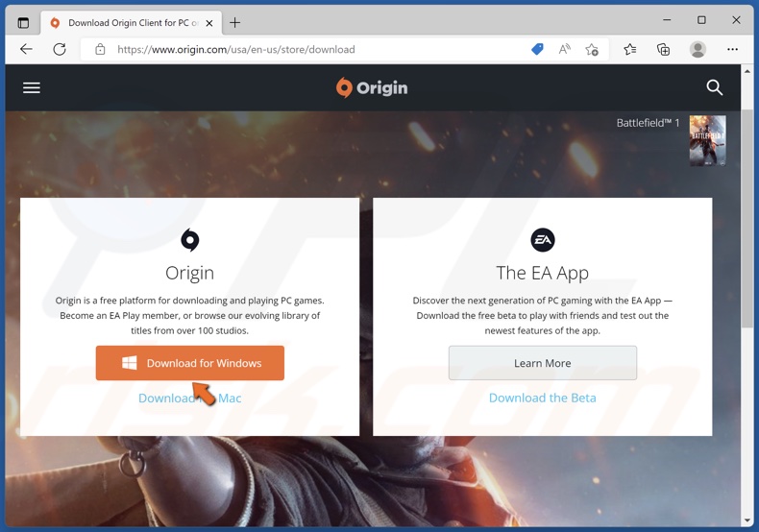Click Download for Windows button
Image resolution: width=759 pixels, height=532 pixels.
click(x=190, y=363)
